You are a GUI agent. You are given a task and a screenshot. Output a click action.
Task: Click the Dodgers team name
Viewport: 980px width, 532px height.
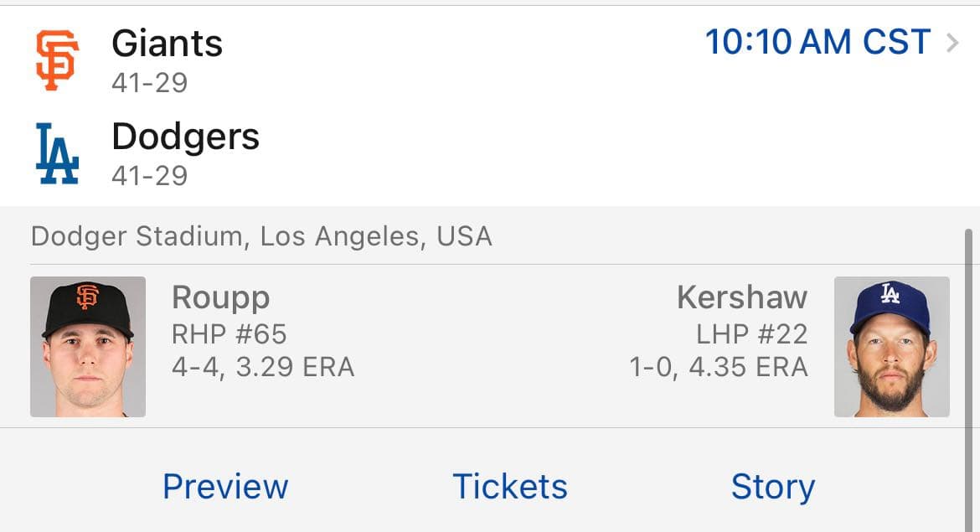[x=186, y=137]
